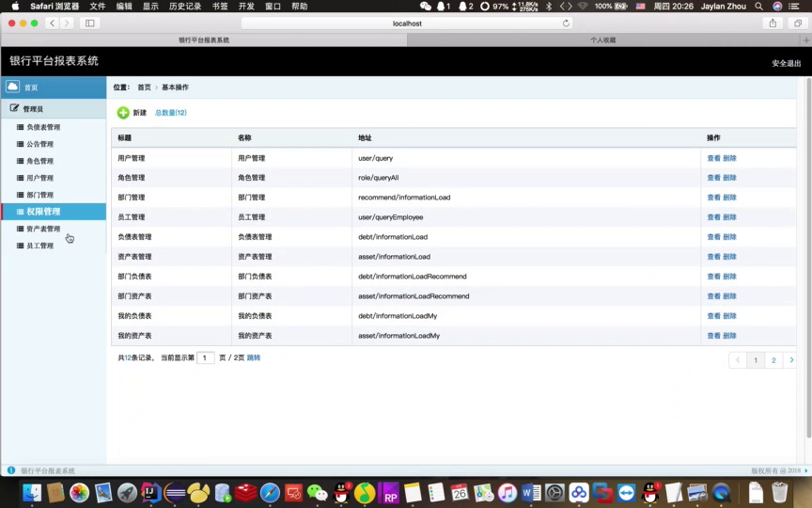Click pagination previous arrow
Image resolution: width=812 pixels, height=508 pixels.
[x=738, y=360]
